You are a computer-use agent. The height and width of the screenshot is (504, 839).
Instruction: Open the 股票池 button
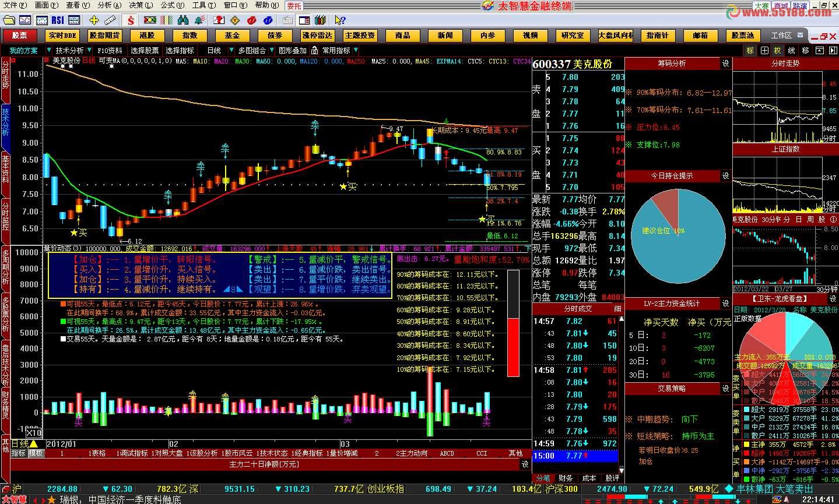[743, 36]
